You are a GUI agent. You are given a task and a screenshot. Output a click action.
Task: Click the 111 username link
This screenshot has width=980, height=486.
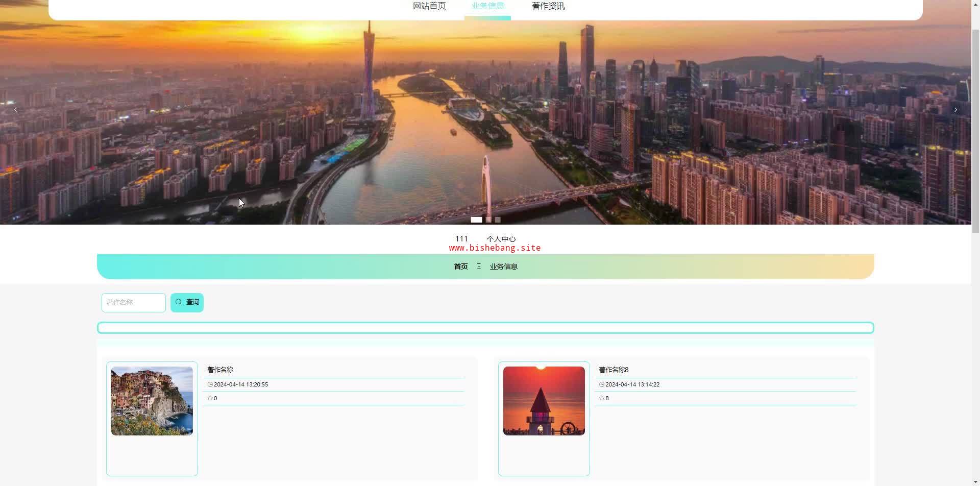pyautogui.click(x=461, y=239)
